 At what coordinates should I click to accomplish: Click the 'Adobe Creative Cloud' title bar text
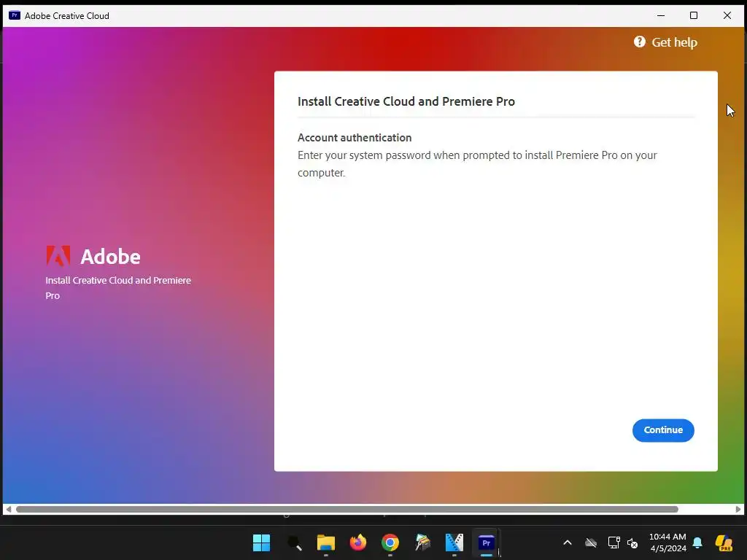66,16
